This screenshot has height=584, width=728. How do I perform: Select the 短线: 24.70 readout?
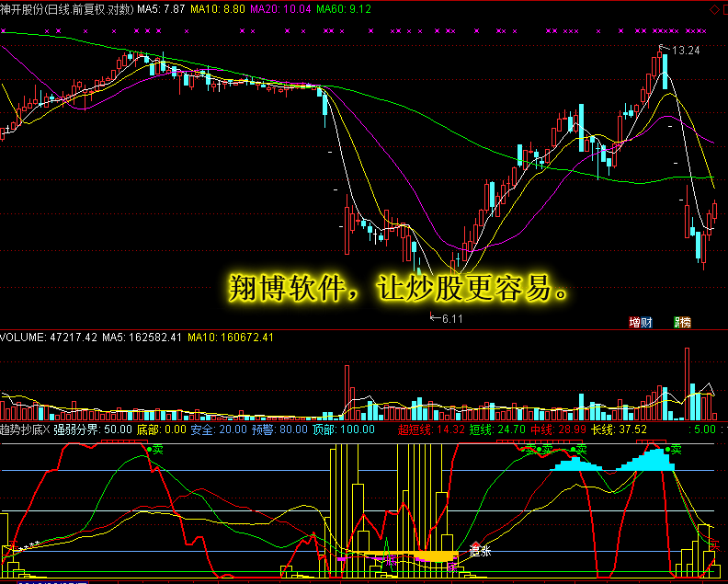[497, 429]
